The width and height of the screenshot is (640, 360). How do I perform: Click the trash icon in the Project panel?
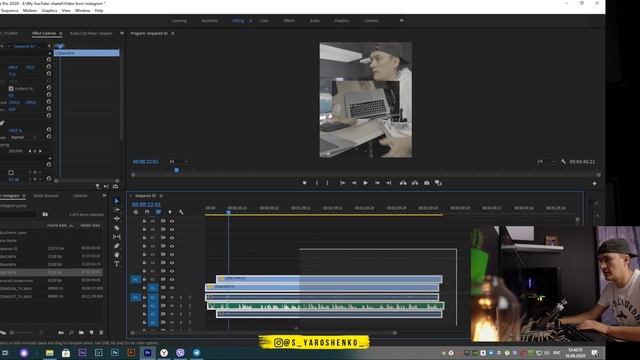coord(101,333)
